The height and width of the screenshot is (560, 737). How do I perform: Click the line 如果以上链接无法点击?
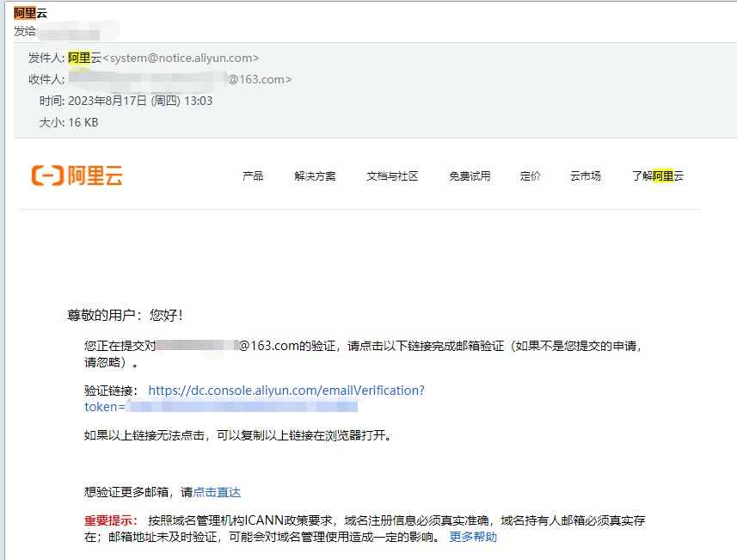click(238, 435)
